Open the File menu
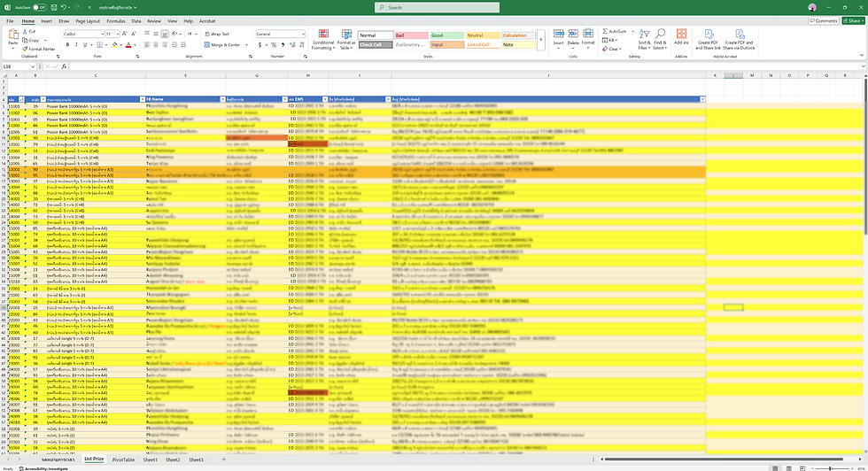This screenshot has width=868, height=471. (10, 21)
